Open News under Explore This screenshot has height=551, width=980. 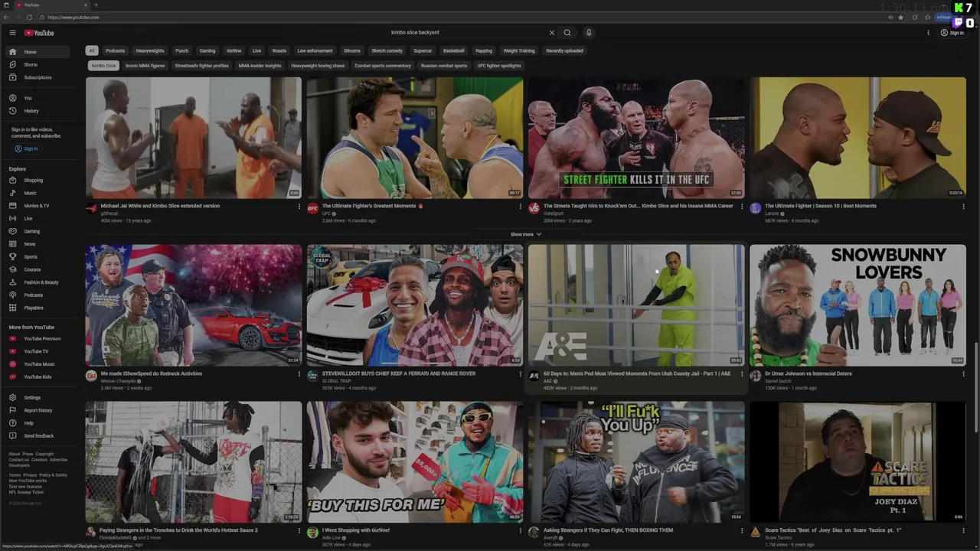tap(39, 244)
